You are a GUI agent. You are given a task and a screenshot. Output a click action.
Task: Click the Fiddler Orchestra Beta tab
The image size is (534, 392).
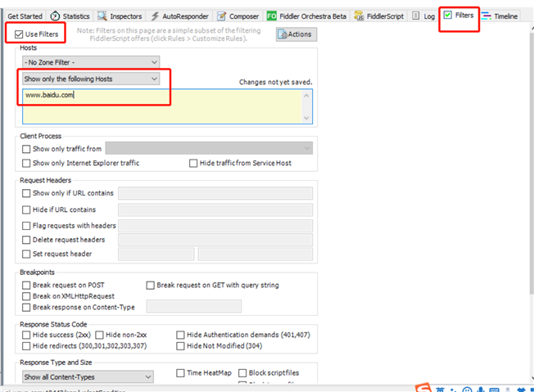(306, 16)
